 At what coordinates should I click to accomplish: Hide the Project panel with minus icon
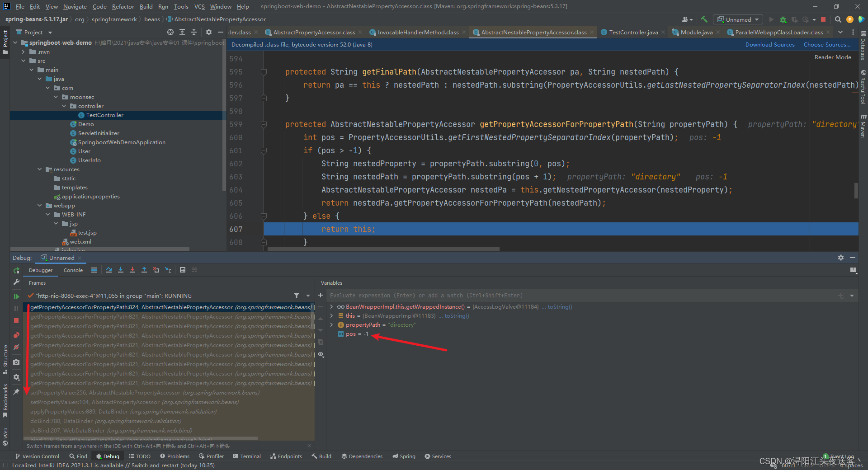coord(220,32)
